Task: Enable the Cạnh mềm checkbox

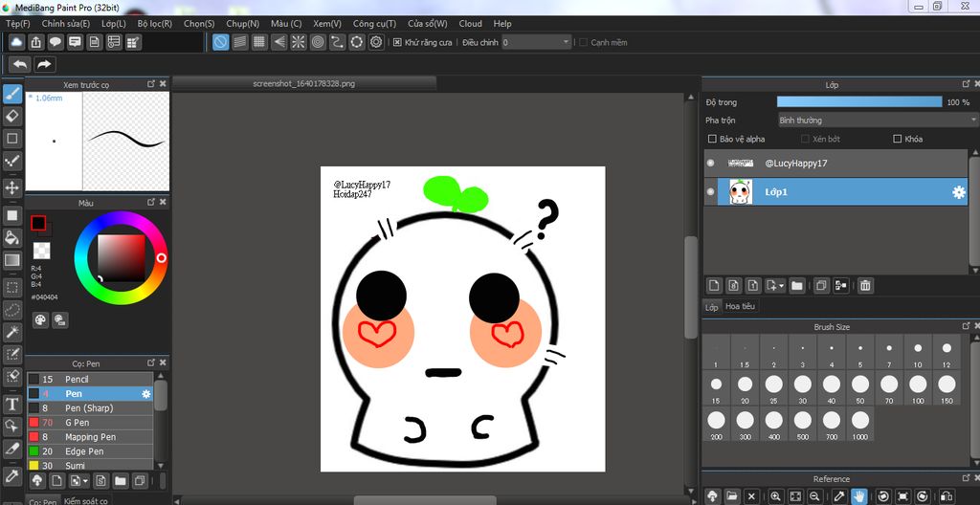Action: 583,42
